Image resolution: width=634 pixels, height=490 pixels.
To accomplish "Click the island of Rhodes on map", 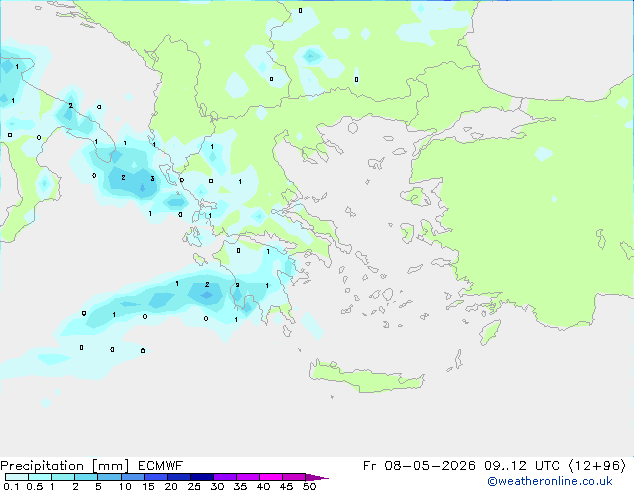I will click(x=490, y=332).
